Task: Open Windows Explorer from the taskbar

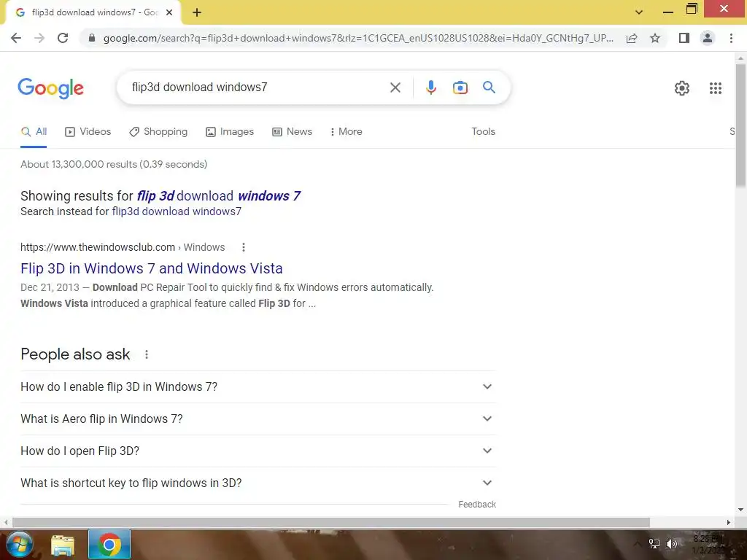Action: [x=63, y=545]
